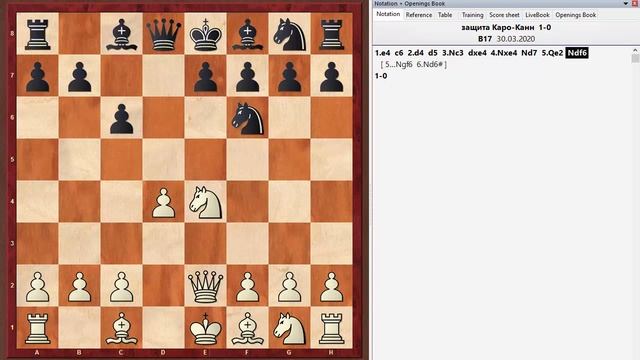Screen dimensions: 640x360
Task: Select the black pawn on e7
Action: [x=205, y=76]
